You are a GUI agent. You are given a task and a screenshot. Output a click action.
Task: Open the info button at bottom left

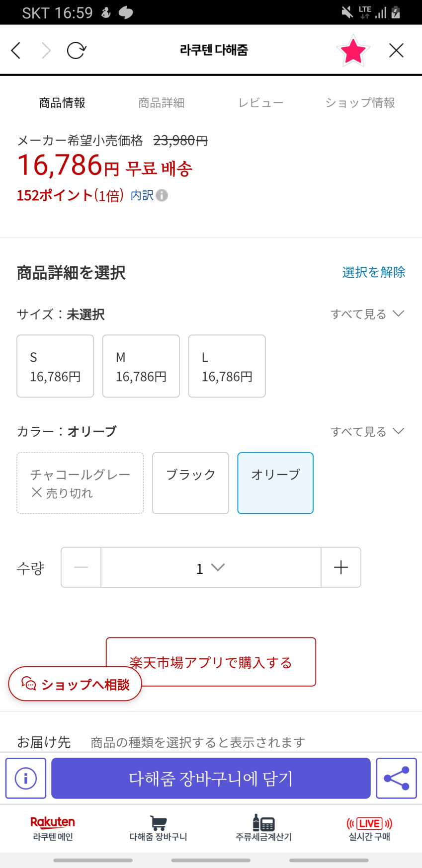tap(26, 778)
